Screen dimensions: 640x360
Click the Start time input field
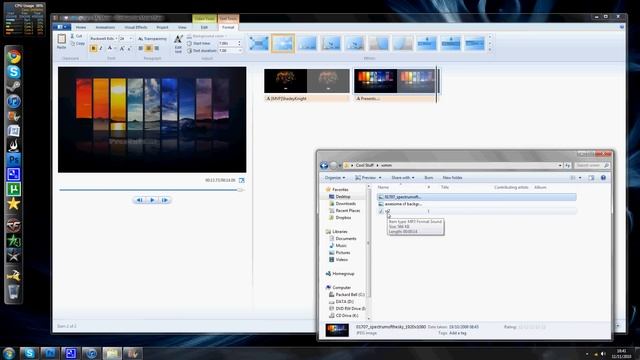click(227, 43)
